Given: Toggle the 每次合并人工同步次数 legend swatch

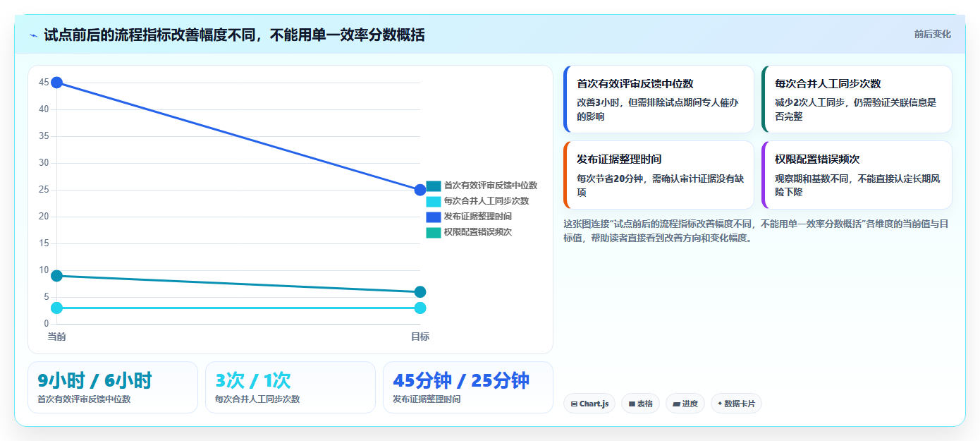Looking at the screenshot, I should 433,201.
